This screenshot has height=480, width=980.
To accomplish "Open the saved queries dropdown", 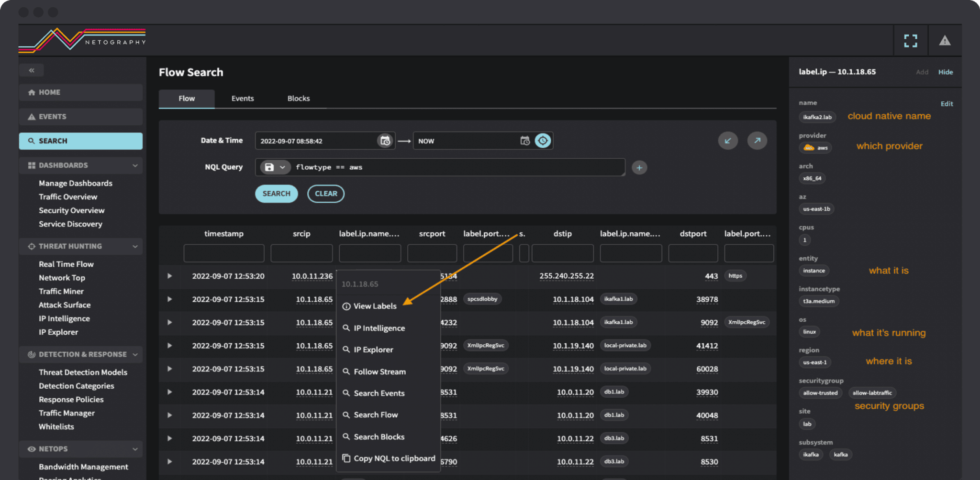I will 283,167.
